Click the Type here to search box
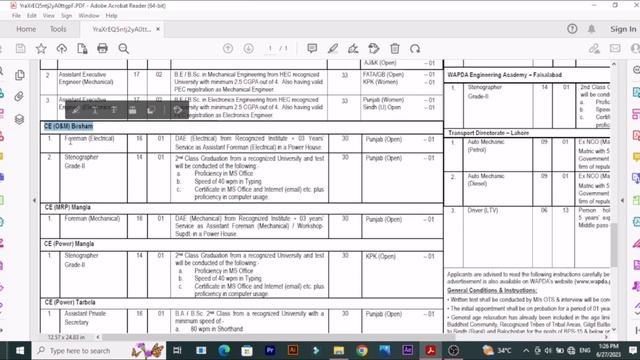 99,351
